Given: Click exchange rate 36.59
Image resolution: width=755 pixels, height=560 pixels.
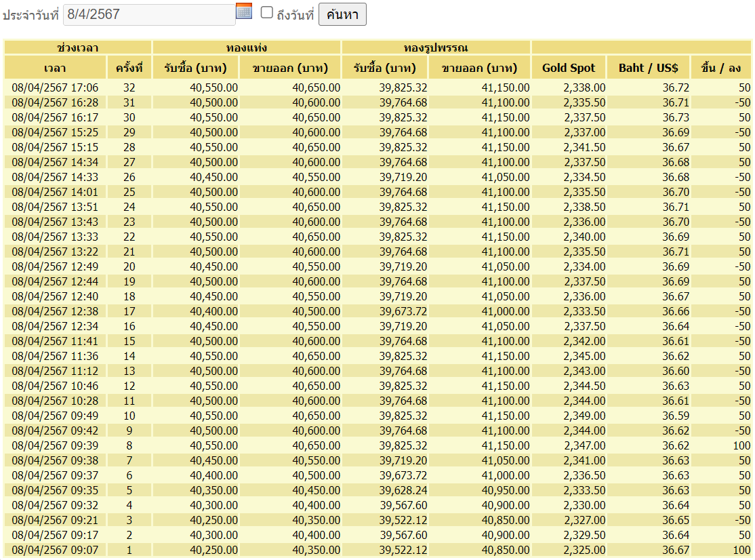Looking at the screenshot, I should [x=676, y=416].
